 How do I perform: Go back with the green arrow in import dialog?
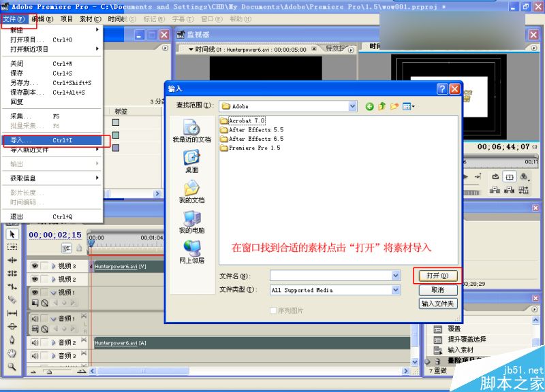pos(369,107)
